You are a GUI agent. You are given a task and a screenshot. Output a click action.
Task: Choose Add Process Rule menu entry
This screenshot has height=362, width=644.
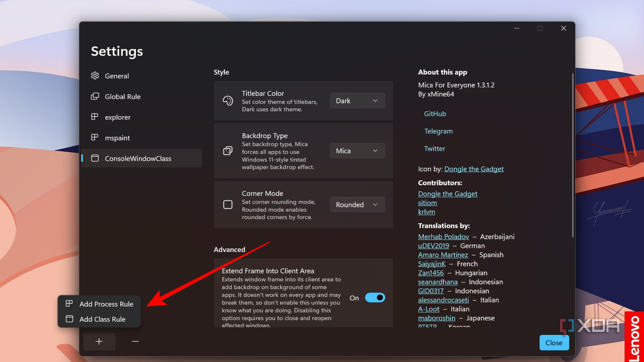(100, 304)
